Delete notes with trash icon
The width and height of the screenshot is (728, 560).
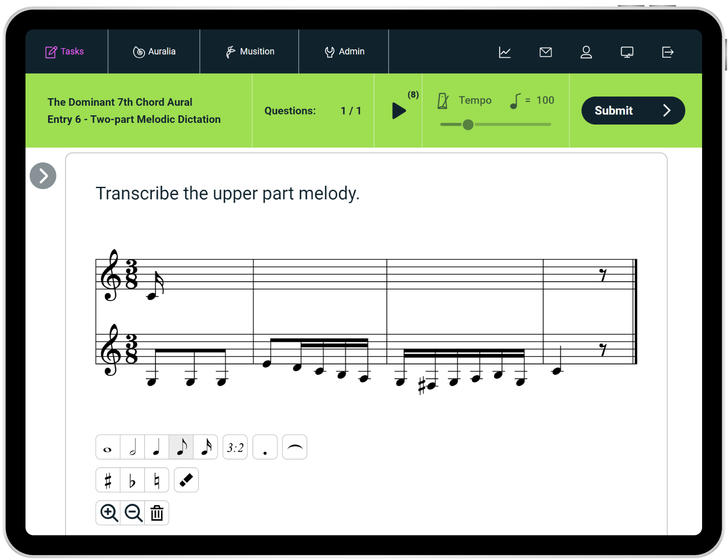point(157,513)
